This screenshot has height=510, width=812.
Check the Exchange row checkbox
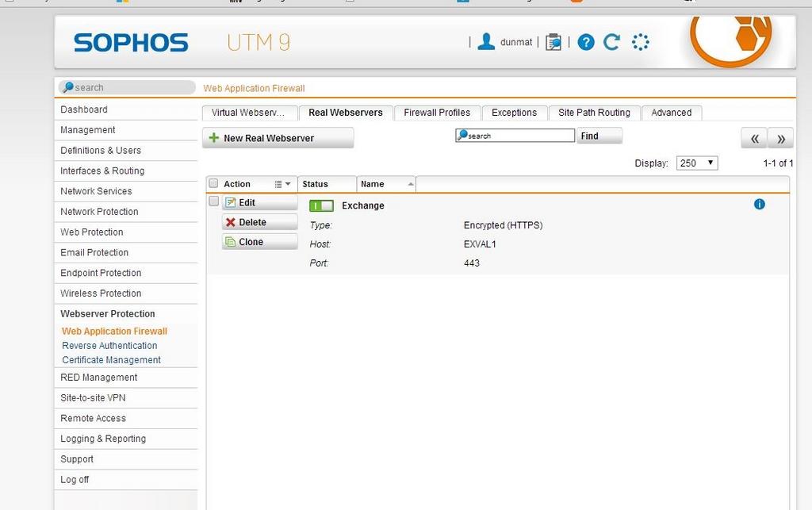[213, 201]
